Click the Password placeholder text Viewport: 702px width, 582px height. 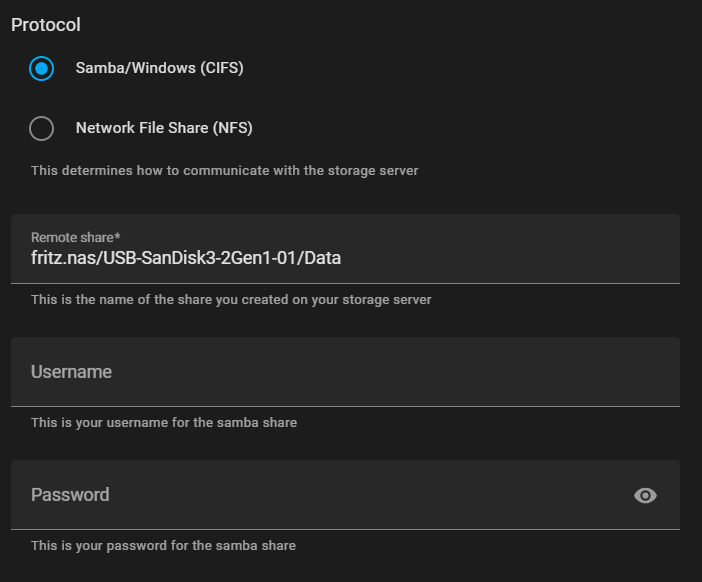point(70,495)
